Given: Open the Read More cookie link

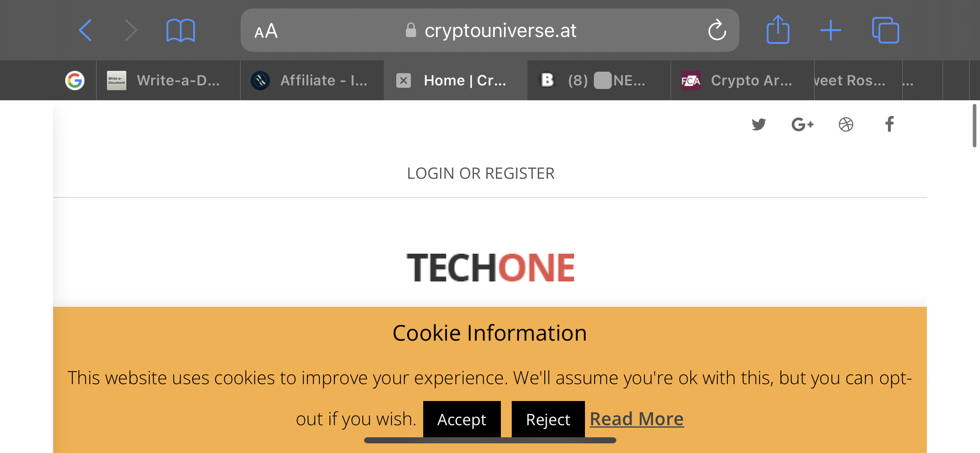Looking at the screenshot, I should pyautogui.click(x=637, y=419).
